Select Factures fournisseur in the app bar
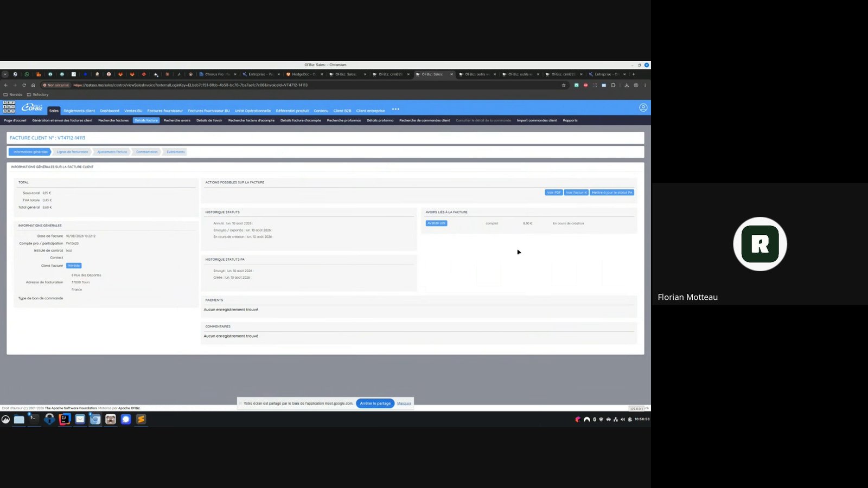Viewport: 868px width, 488px height. tap(165, 111)
